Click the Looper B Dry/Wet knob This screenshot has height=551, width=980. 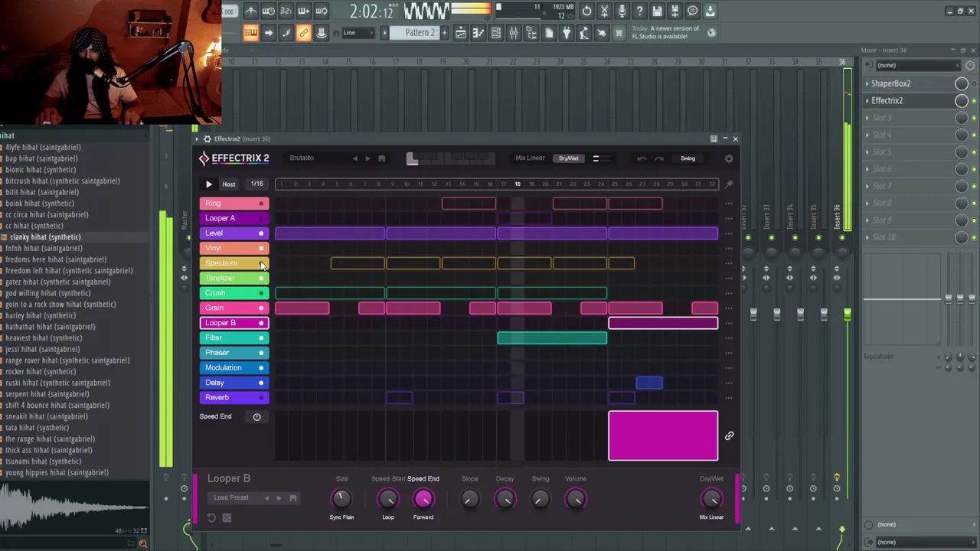[x=711, y=499]
